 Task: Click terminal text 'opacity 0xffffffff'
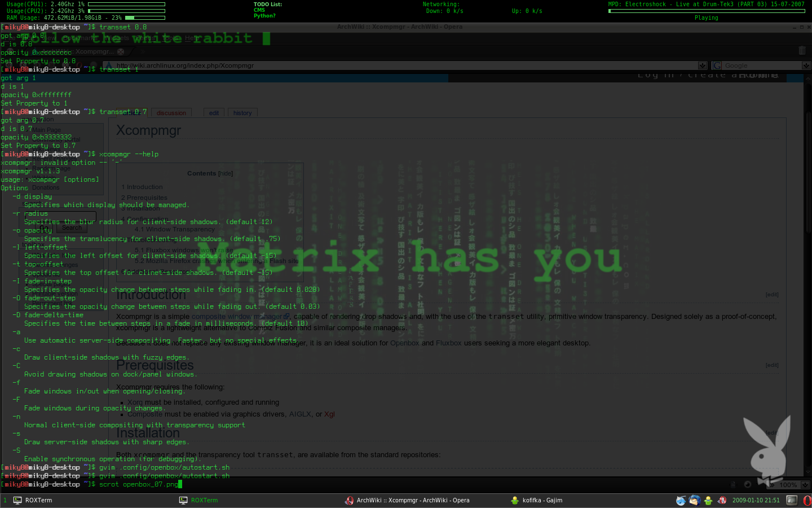click(x=36, y=95)
